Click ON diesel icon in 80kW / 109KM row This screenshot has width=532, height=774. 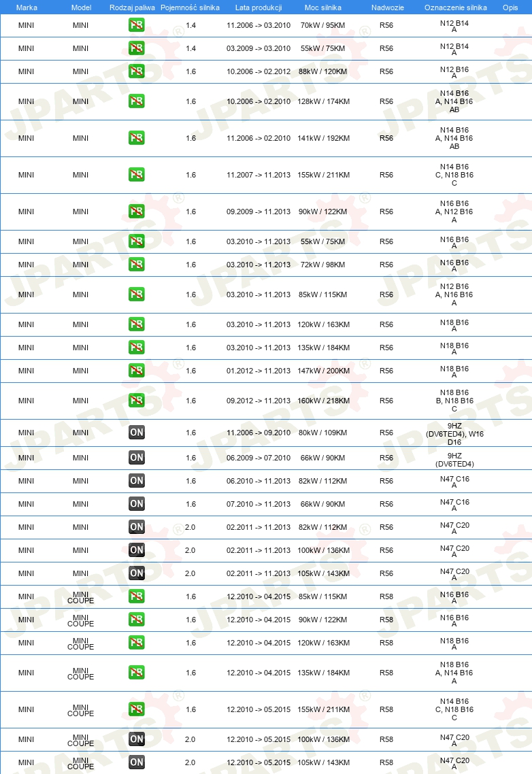pyautogui.click(x=136, y=433)
